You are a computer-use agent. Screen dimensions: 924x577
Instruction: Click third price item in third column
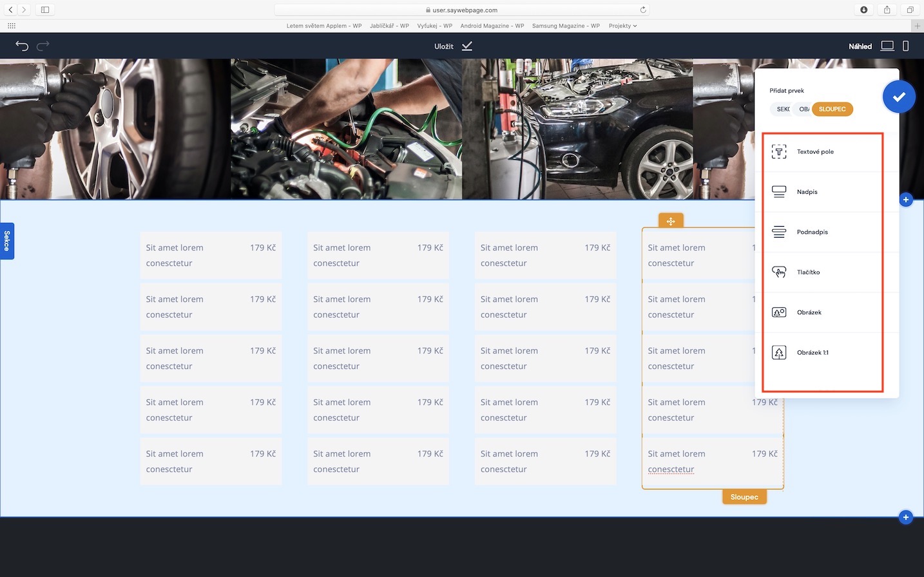click(x=546, y=358)
